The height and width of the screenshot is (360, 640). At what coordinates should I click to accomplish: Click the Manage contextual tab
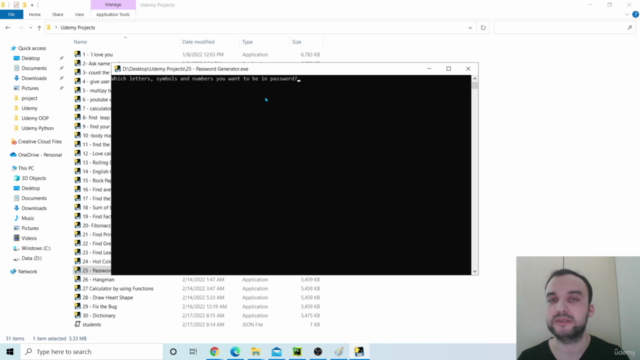tap(113, 4)
